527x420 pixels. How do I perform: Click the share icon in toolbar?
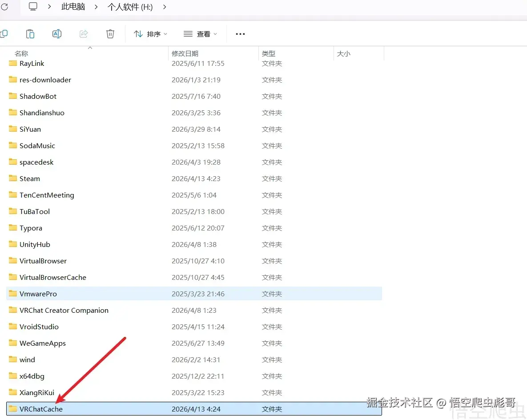tap(84, 34)
